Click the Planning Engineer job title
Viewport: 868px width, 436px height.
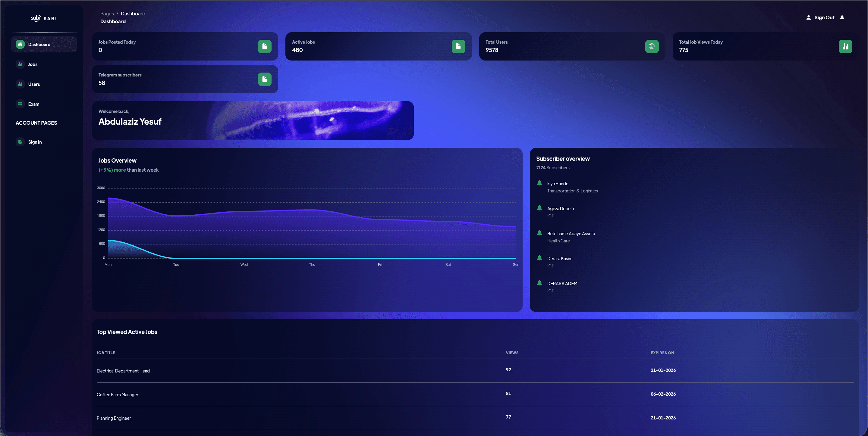pyautogui.click(x=114, y=418)
